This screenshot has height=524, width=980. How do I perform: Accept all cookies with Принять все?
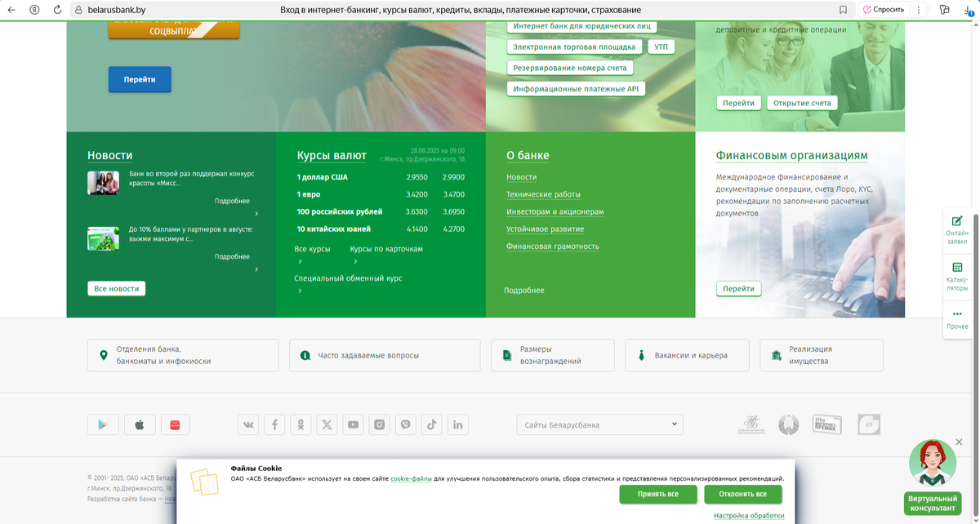coord(658,494)
